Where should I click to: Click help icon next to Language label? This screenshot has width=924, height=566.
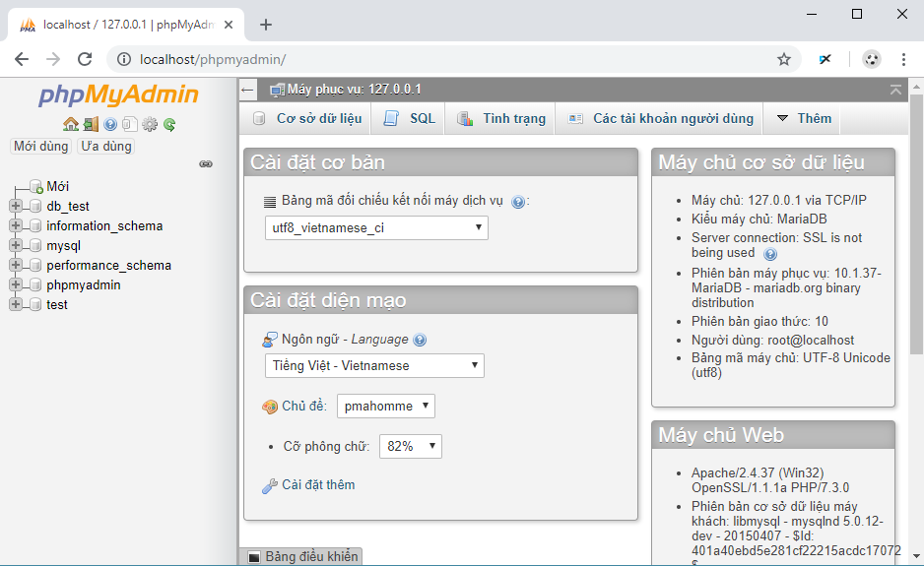tap(420, 340)
